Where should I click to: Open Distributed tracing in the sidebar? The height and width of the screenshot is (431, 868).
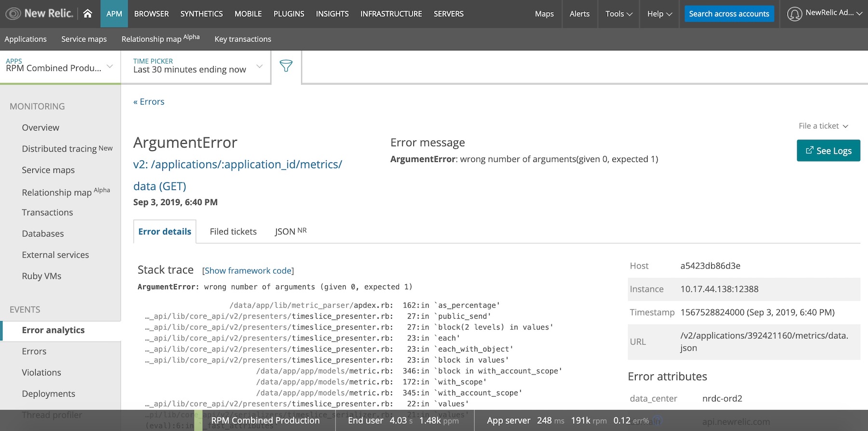(67, 149)
